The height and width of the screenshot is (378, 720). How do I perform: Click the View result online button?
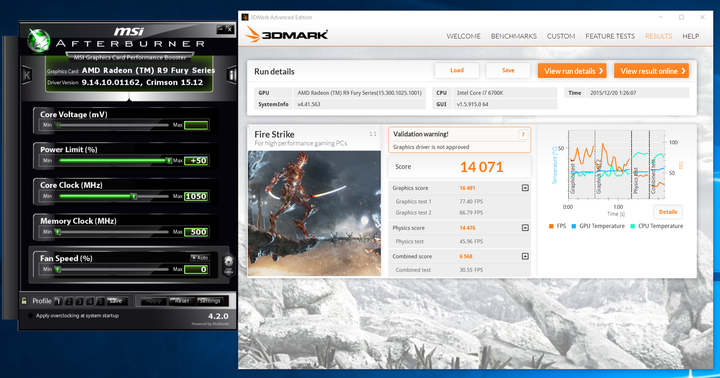pos(651,71)
